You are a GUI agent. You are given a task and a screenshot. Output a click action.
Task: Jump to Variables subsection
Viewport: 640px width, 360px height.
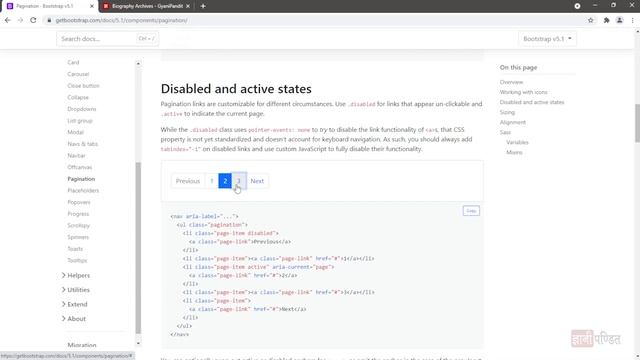click(517, 142)
